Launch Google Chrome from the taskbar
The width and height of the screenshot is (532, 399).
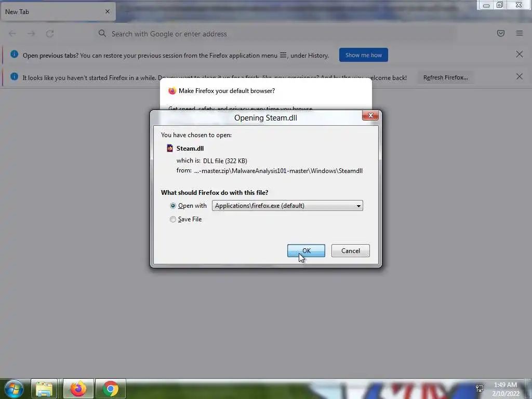click(x=111, y=389)
